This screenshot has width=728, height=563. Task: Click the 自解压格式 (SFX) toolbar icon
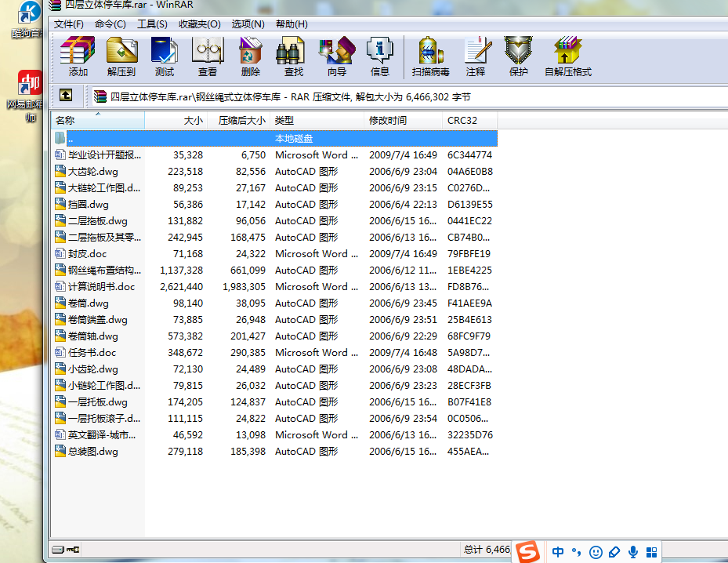point(568,56)
